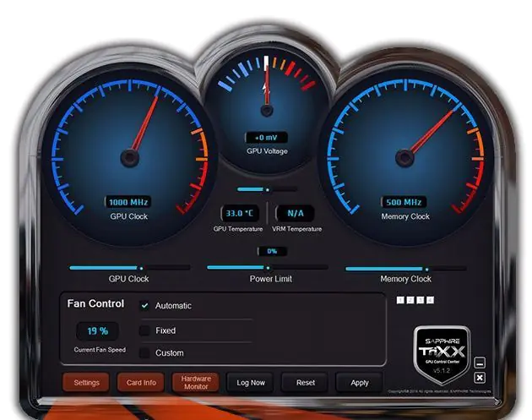This screenshot has height=420, width=532.
Task: Enable Automatic fan control
Action: click(x=144, y=306)
